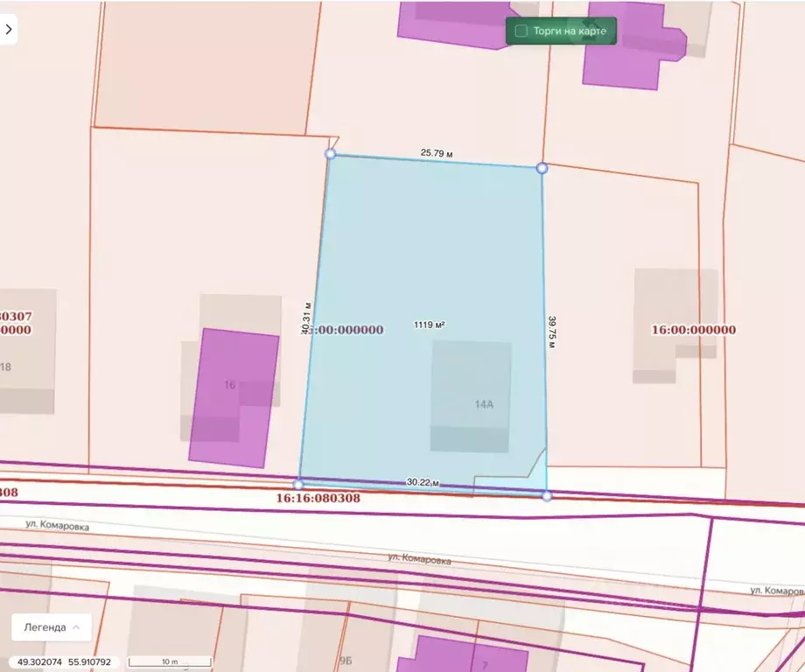The width and height of the screenshot is (805, 672).
Task: Click the 16:00:000000 label on the right parcel
Action: click(x=694, y=330)
